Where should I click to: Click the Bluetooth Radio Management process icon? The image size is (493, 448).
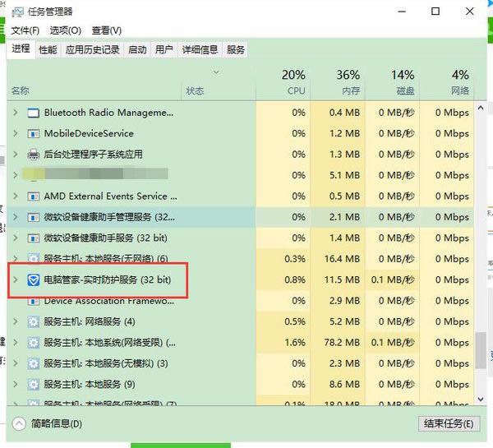[34, 113]
